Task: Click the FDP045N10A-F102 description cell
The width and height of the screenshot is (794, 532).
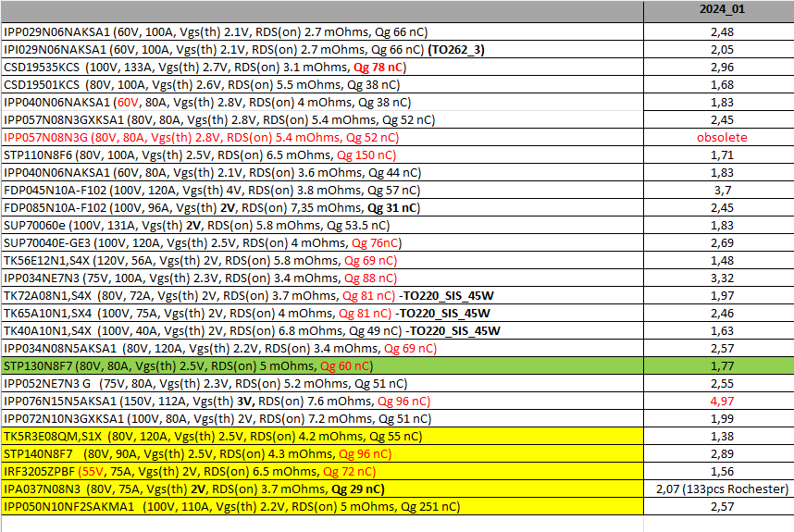Action: [x=323, y=191]
